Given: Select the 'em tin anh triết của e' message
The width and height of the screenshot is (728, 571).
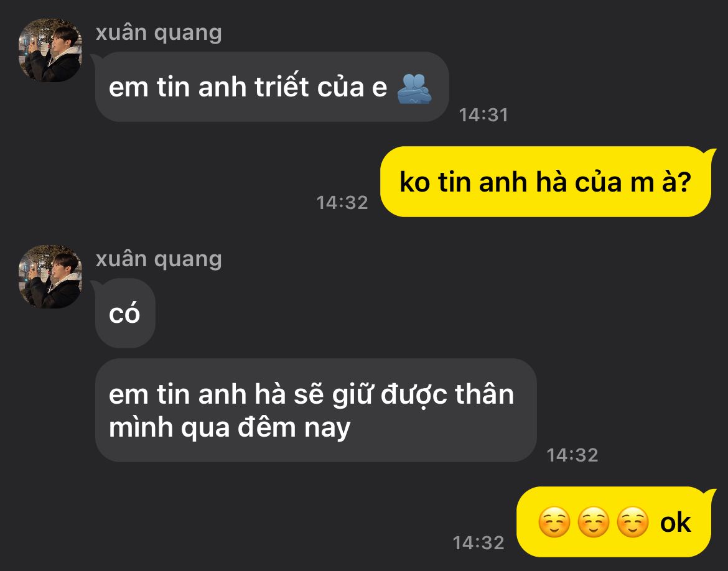Looking at the screenshot, I should [272, 87].
